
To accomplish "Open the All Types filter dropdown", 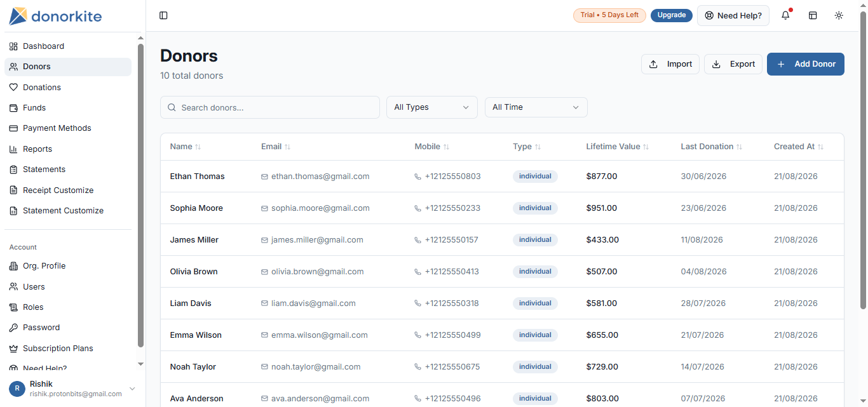I will click(432, 107).
